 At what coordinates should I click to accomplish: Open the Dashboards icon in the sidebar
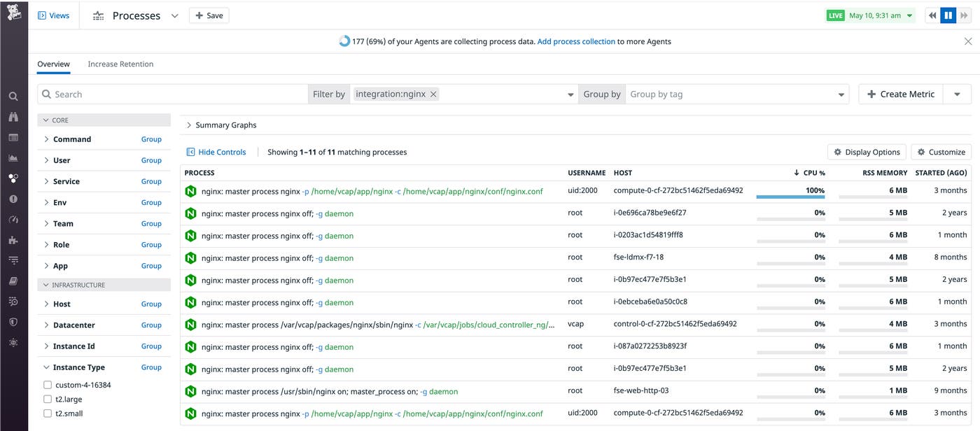pos(14,137)
